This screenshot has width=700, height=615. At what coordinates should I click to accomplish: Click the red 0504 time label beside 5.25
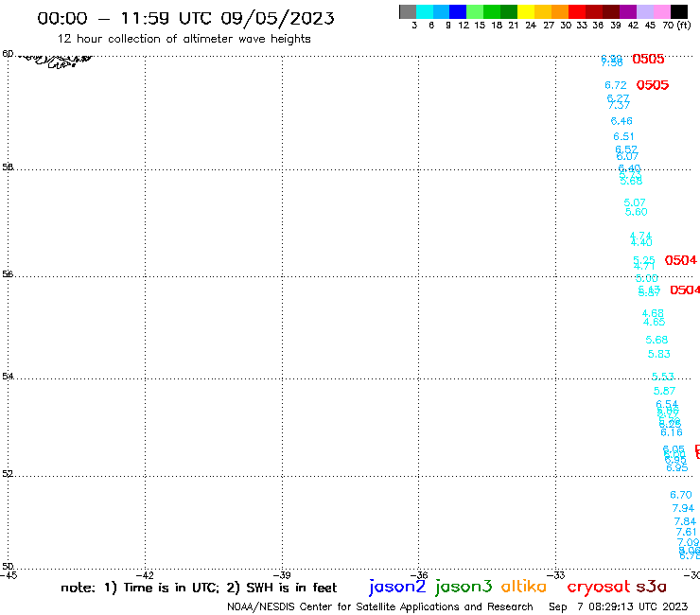point(681,260)
